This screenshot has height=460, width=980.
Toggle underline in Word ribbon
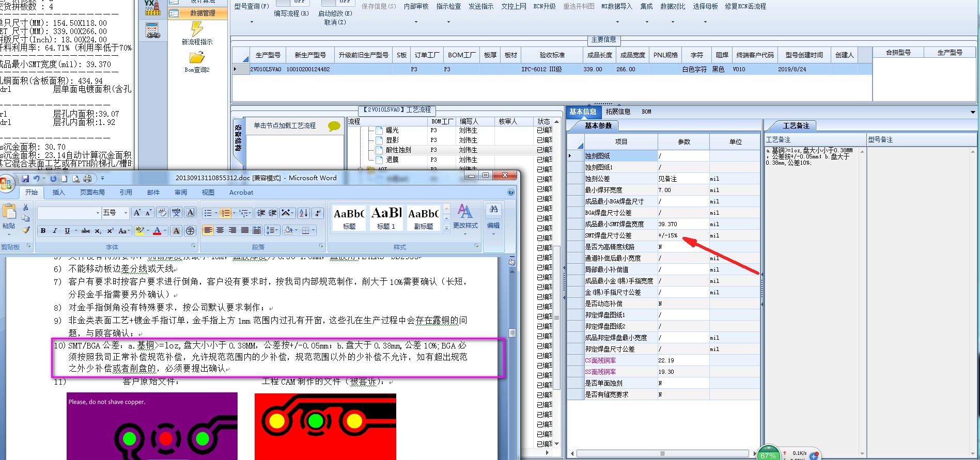click(67, 231)
